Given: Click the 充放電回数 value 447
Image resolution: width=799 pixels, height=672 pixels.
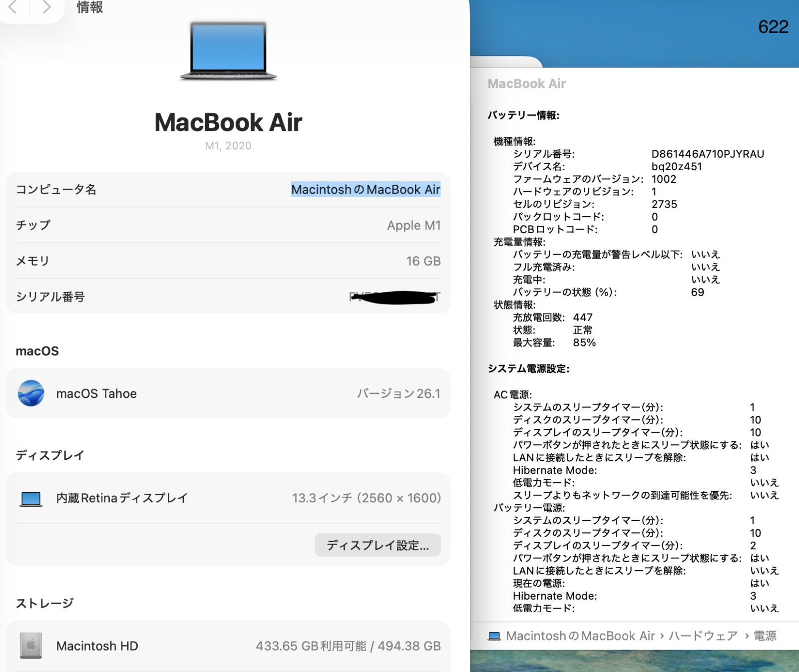Looking at the screenshot, I should tap(583, 318).
